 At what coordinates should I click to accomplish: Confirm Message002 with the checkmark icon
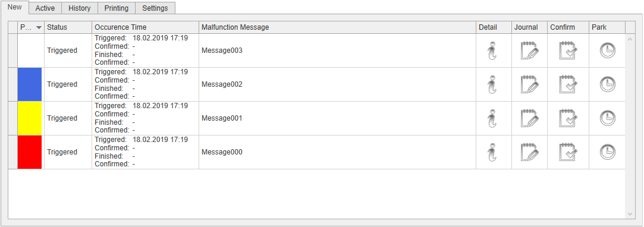click(568, 84)
